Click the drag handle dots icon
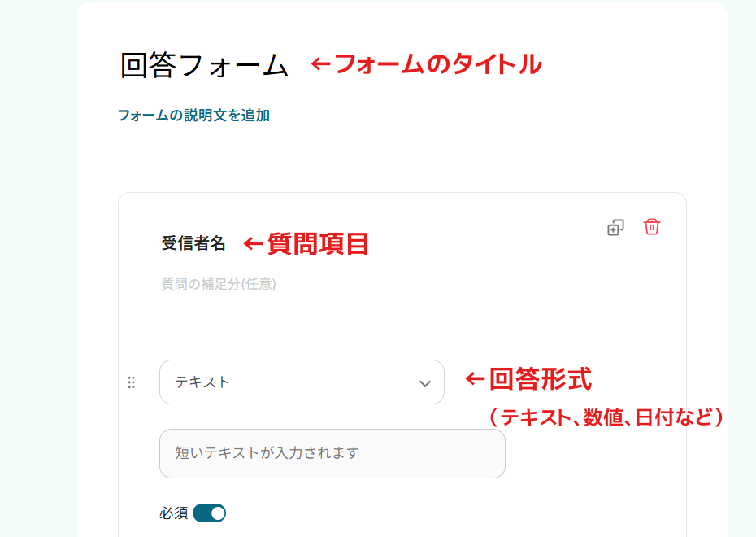The height and width of the screenshot is (537, 756). tap(132, 382)
